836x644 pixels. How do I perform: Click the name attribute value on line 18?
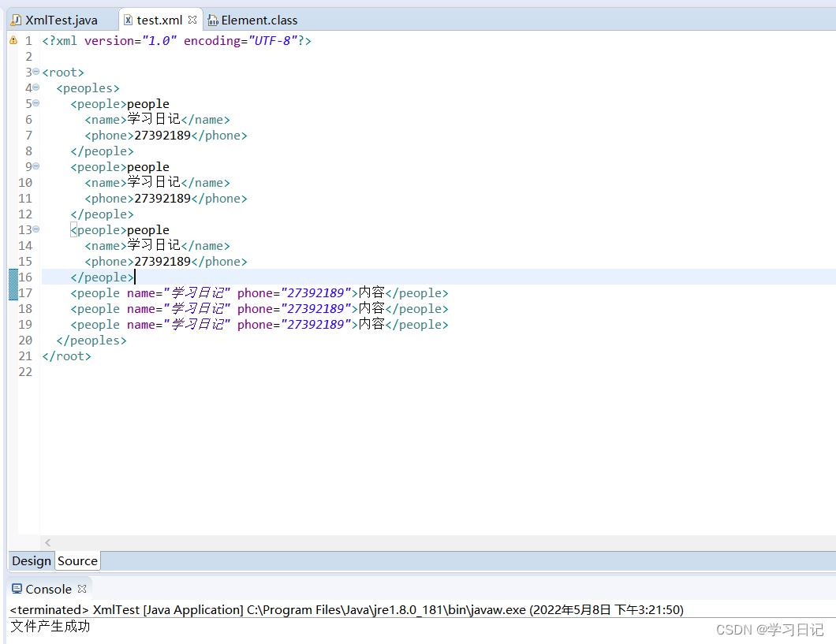coord(196,308)
